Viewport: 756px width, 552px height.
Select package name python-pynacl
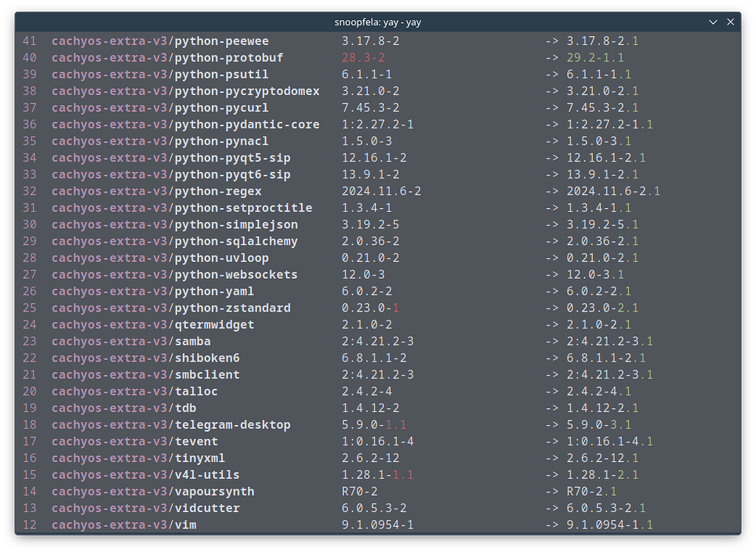point(221,141)
